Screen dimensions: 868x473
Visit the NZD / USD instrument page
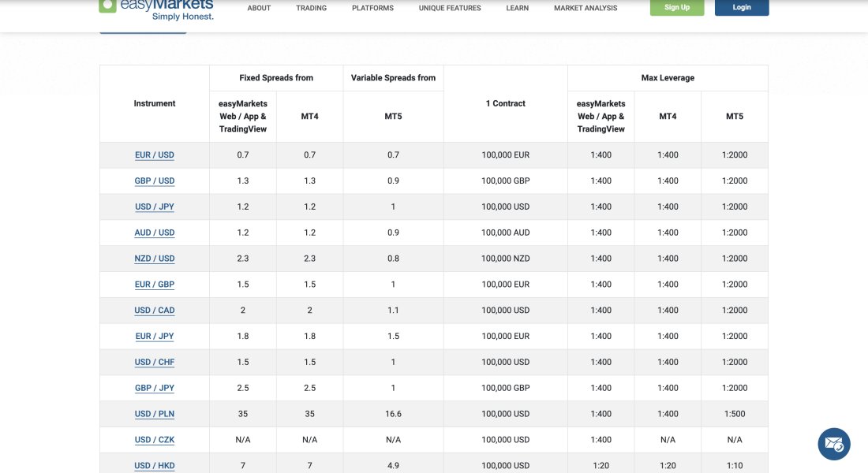point(155,259)
